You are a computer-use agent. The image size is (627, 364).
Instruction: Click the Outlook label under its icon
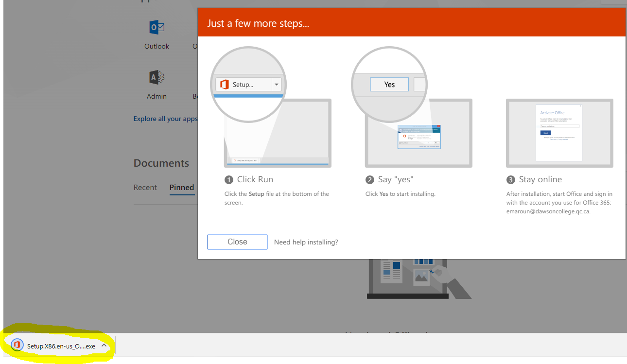[157, 46]
